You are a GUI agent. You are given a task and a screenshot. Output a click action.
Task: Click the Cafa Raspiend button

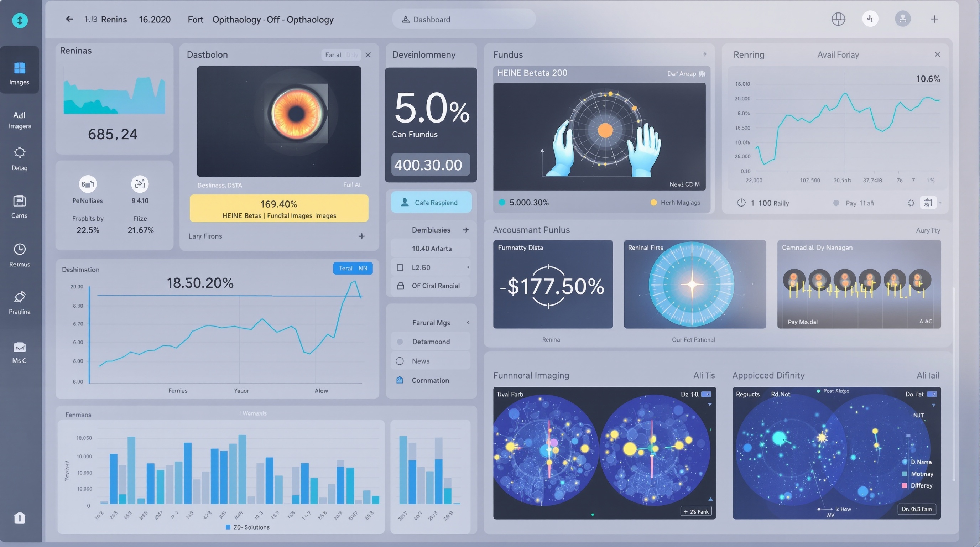click(x=431, y=202)
